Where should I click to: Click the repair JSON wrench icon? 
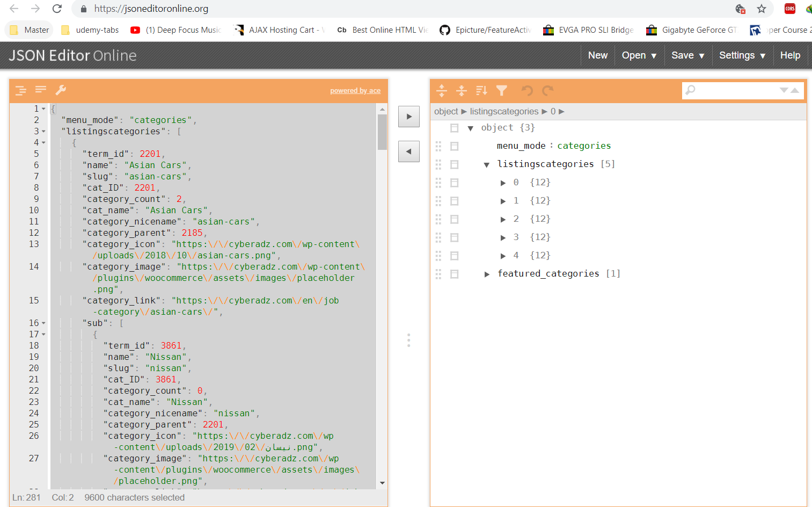pos(61,90)
